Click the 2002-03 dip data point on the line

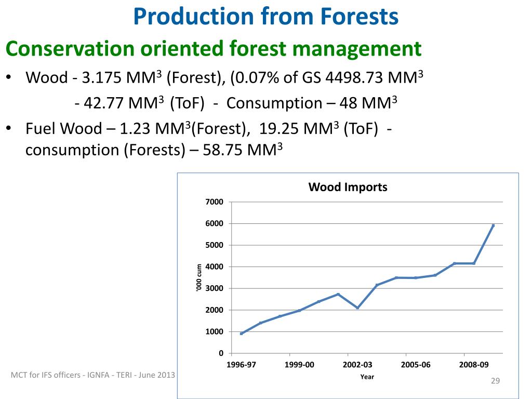(x=357, y=308)
